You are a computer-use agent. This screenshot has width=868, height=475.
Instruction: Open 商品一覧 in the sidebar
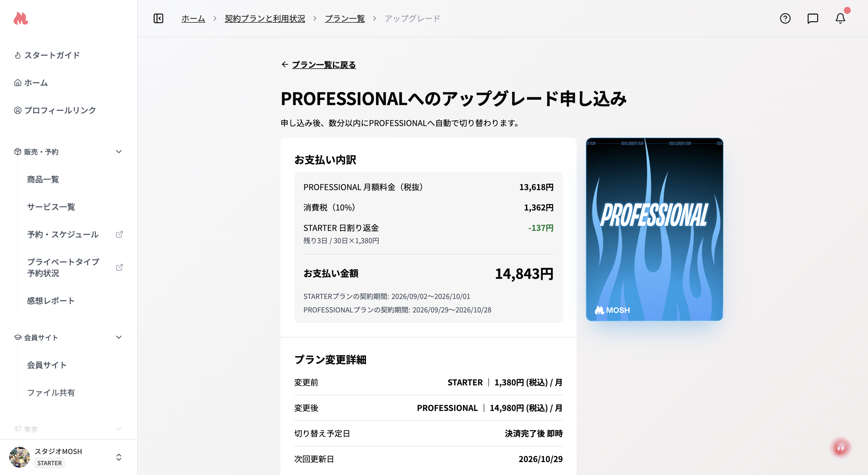(43, 179)
